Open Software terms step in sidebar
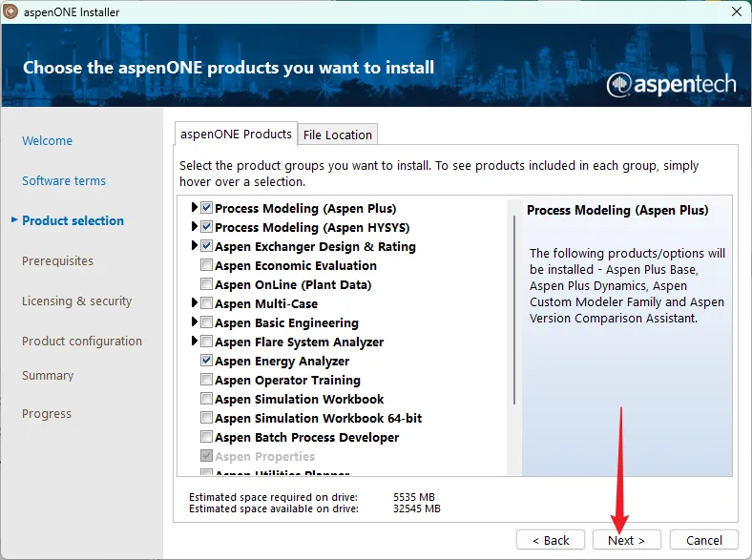The image size is (752, 560). click(x=64, y=180)
